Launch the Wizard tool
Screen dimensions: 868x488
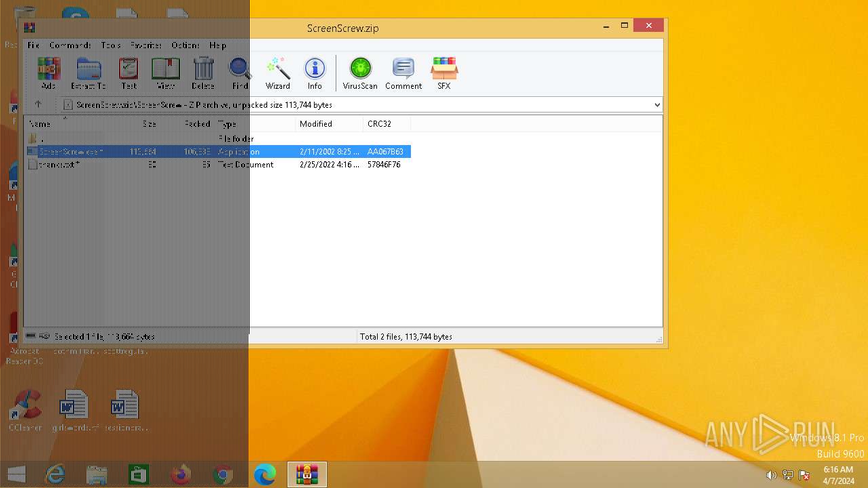tap(278, 73)
